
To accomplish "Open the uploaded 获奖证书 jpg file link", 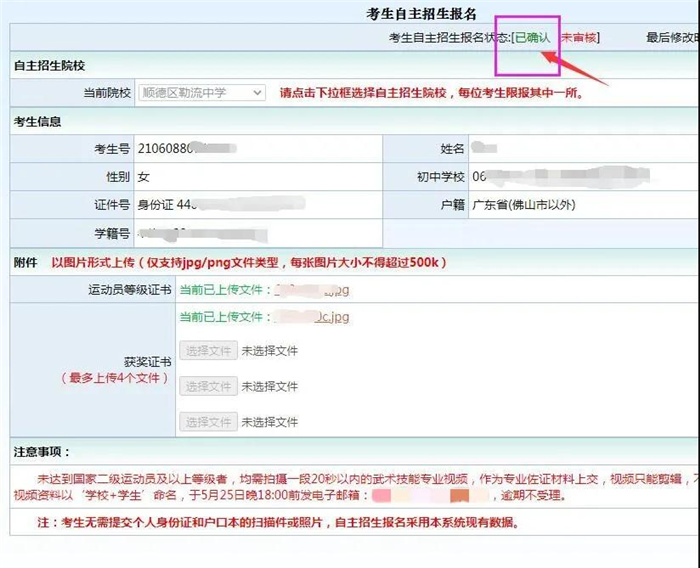I will click(x=311, y=317).
